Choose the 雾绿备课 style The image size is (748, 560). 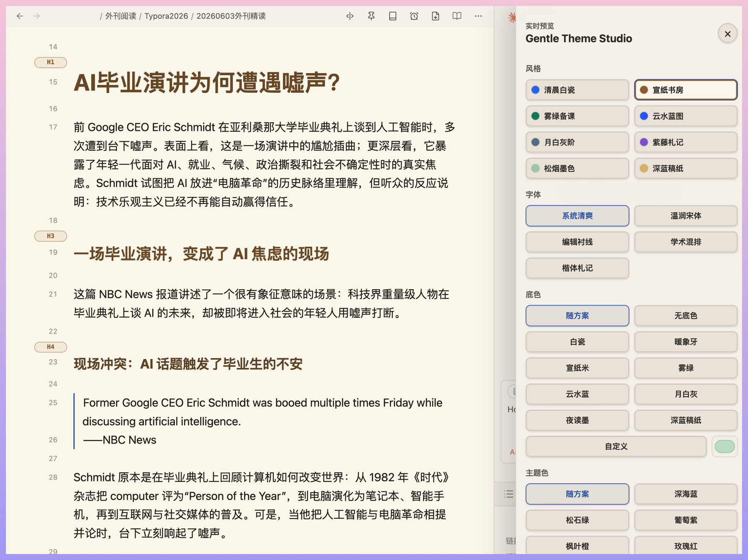(577, 116)
